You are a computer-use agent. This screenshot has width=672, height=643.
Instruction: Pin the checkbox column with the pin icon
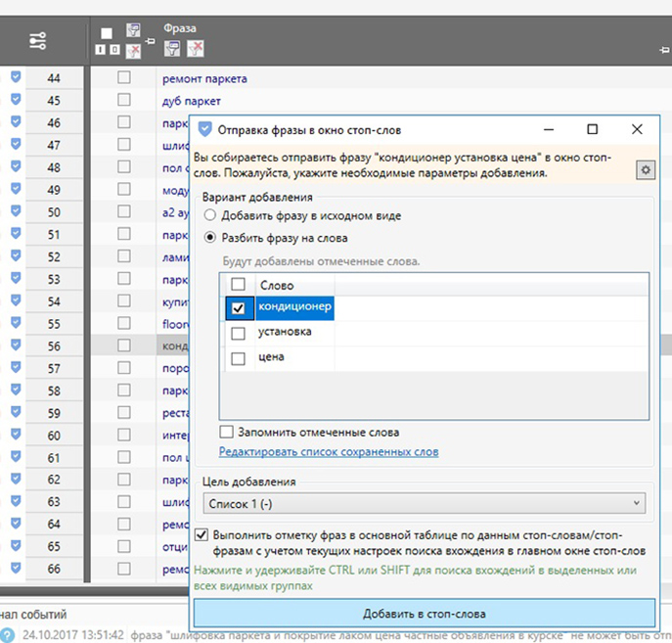tap(150, 41)
